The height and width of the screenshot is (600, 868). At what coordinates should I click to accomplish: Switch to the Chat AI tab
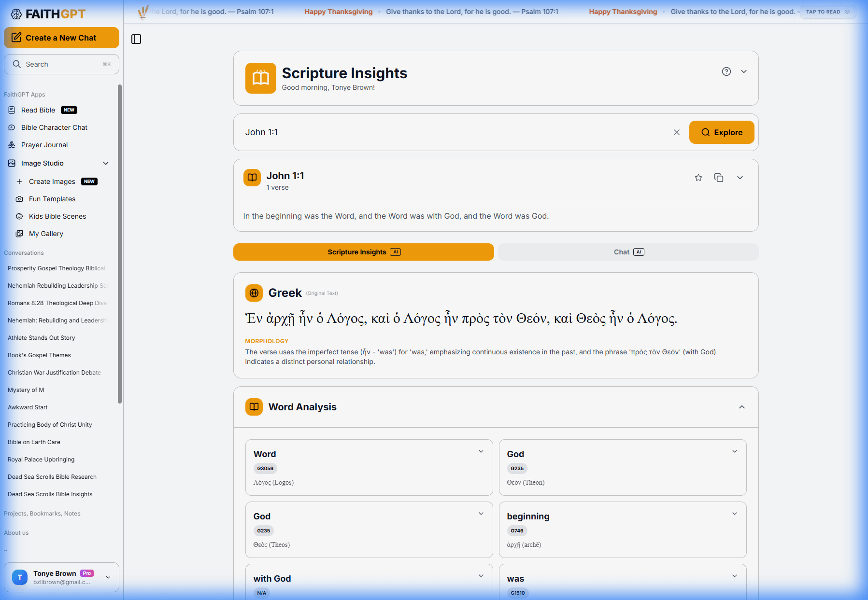(628, 252)
